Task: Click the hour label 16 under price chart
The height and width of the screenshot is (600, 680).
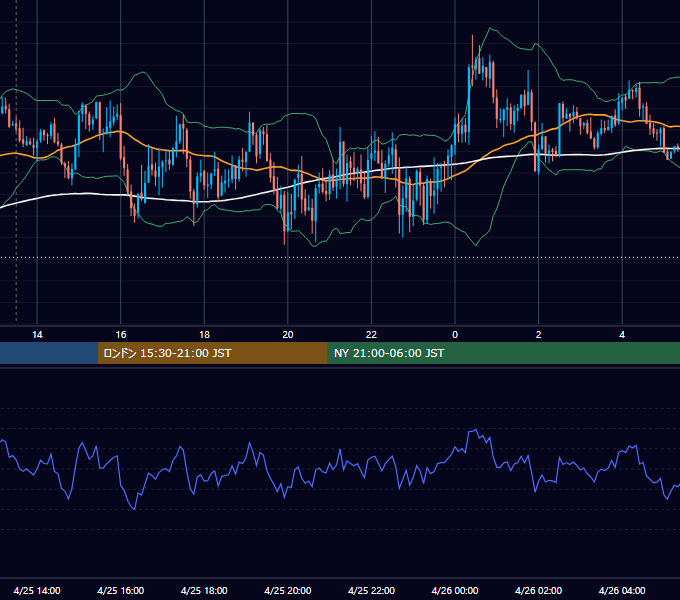Action: (x=121, y=335)
